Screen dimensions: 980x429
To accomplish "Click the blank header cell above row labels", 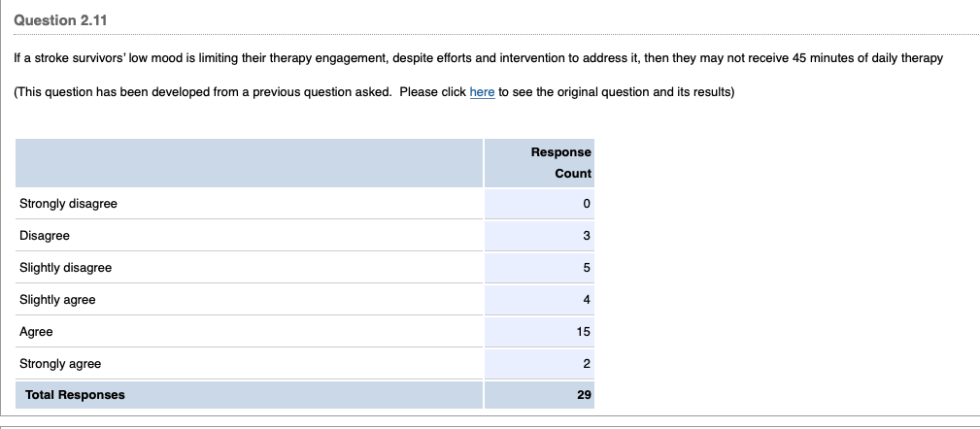I will click(x=248, y=163).
